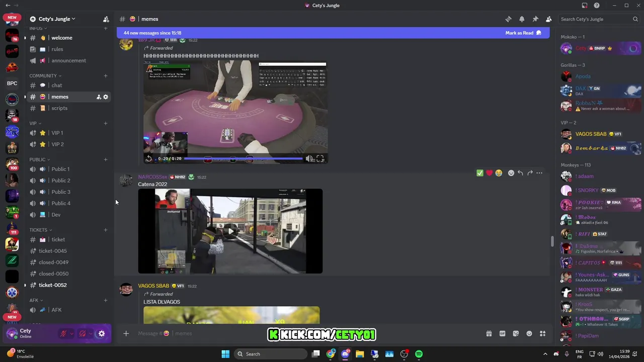This screenshot has height=362, width=644.
Task: Open the emoji picker in message bar
Action: pyautogui.click(x=529, y=333)
